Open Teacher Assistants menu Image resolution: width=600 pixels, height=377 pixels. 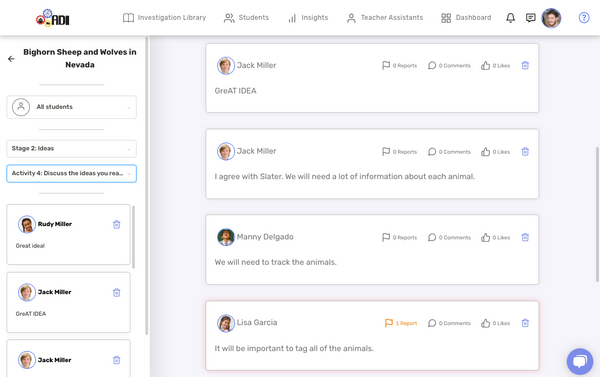[x=385, y=18]
